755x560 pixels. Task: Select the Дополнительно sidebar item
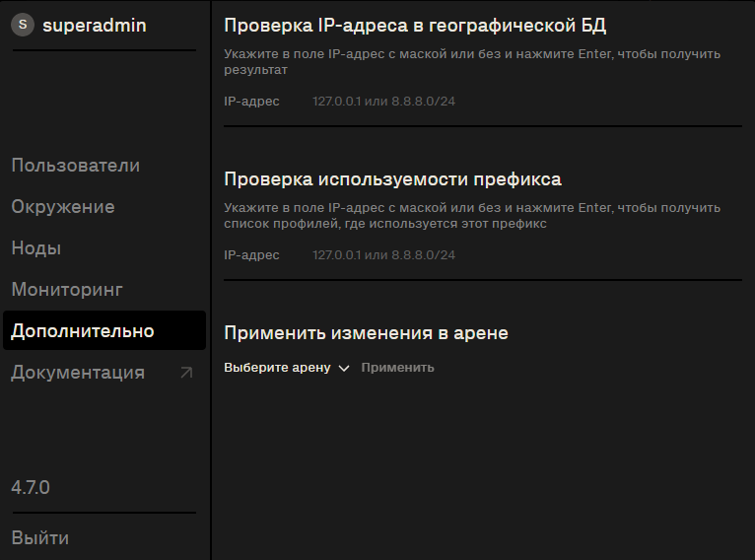coord(83,331)
